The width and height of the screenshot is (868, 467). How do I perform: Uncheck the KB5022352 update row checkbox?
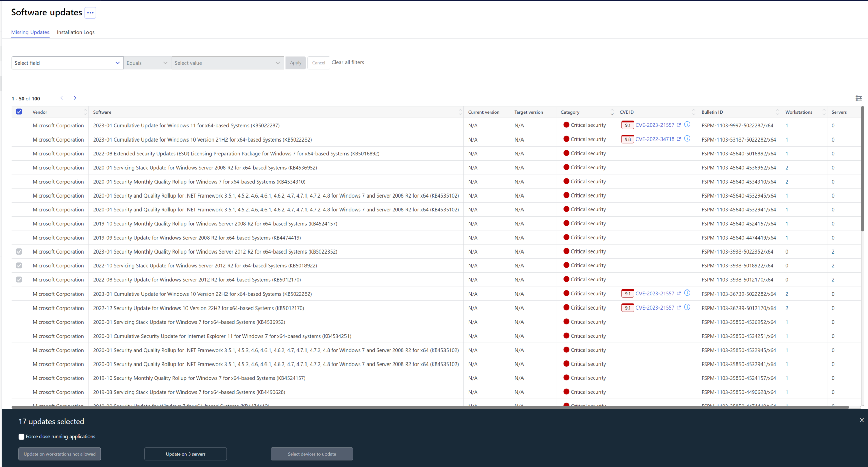19,251
